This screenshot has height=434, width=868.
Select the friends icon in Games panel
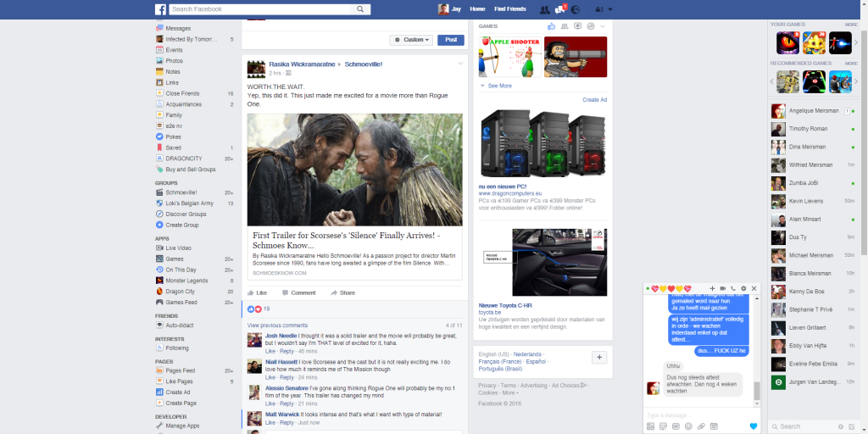pos(565,26)
